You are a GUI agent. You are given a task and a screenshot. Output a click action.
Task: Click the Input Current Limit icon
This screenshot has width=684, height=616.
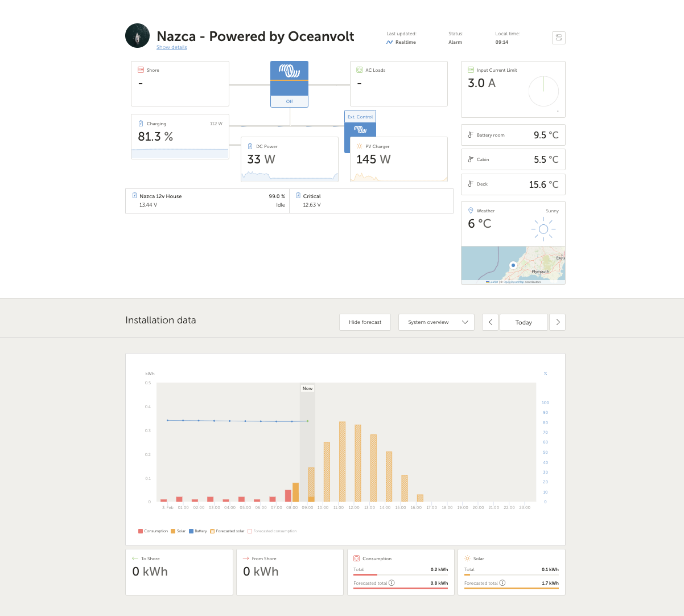(x=471, y=70)
